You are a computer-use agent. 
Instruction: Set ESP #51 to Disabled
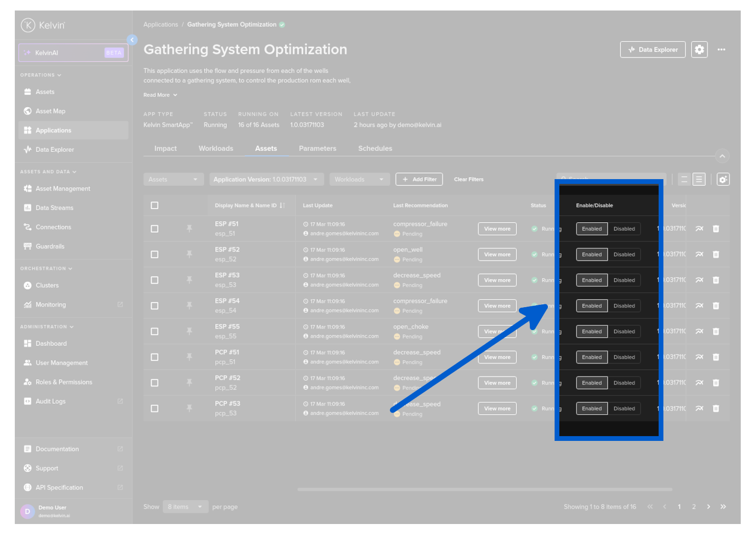[624, 229]
